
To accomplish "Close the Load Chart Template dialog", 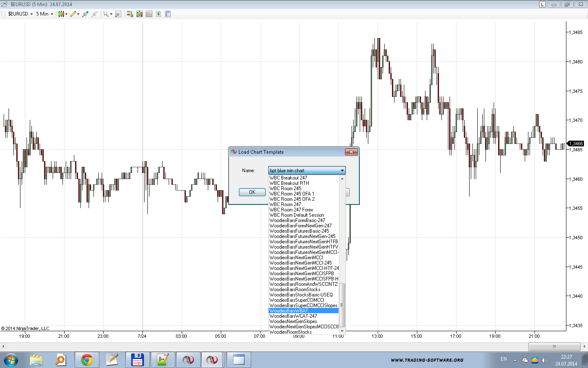I will (351, 152).
